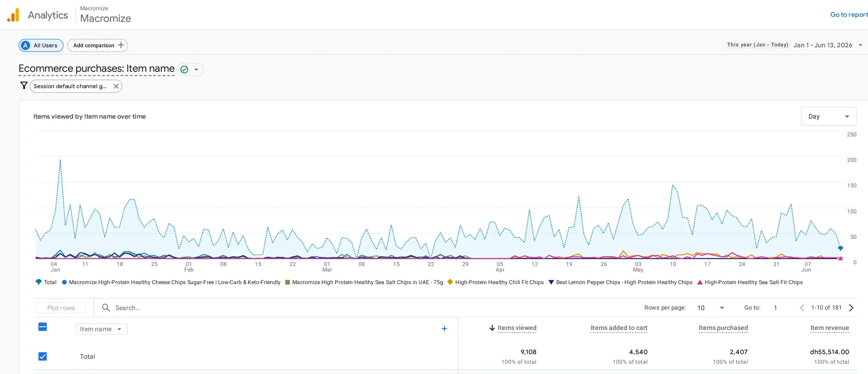Sort by Items added to cart column

pyautogui.click(x=619, y=328)
